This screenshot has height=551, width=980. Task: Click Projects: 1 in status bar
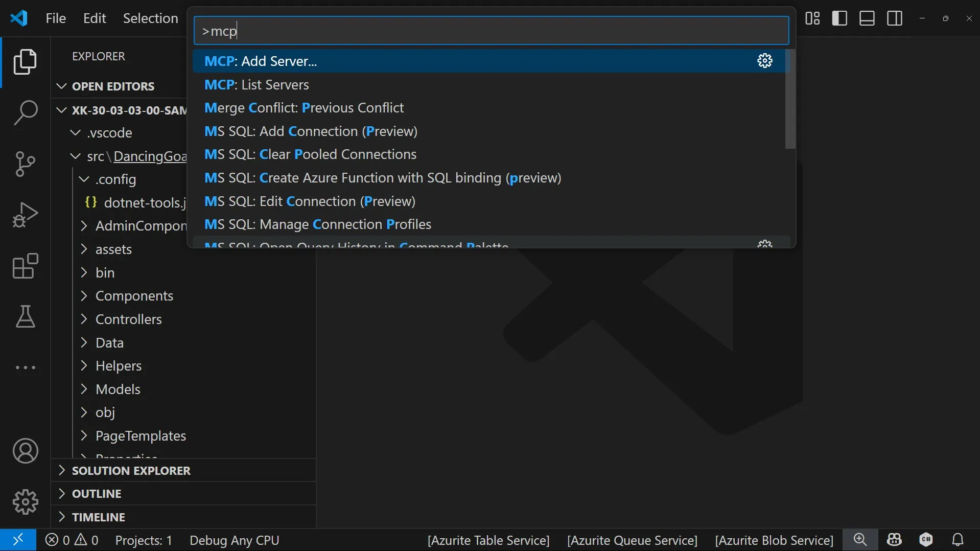[x=144, y=540]
